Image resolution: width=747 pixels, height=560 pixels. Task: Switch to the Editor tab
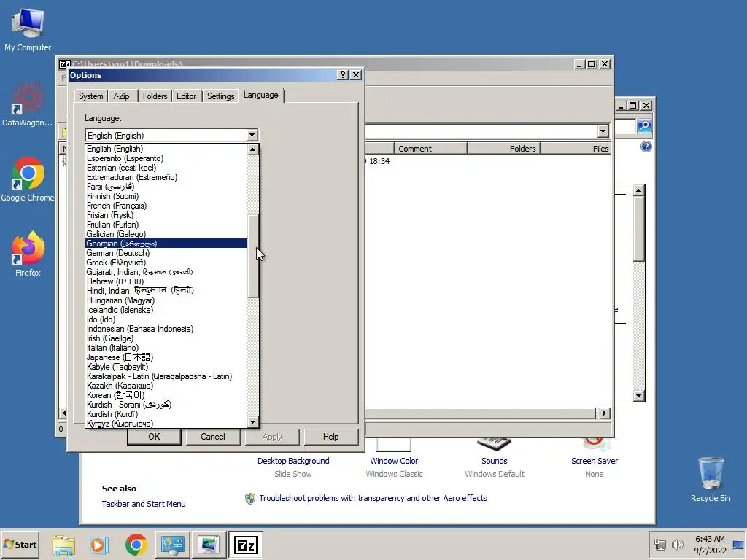(x=186, y=96)
